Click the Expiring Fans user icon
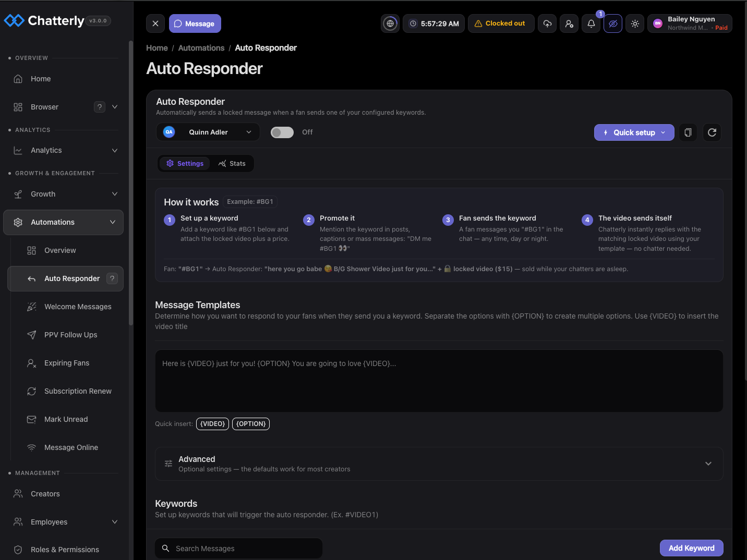This screenshot has width=747, height=560. [x=32, y=363]
